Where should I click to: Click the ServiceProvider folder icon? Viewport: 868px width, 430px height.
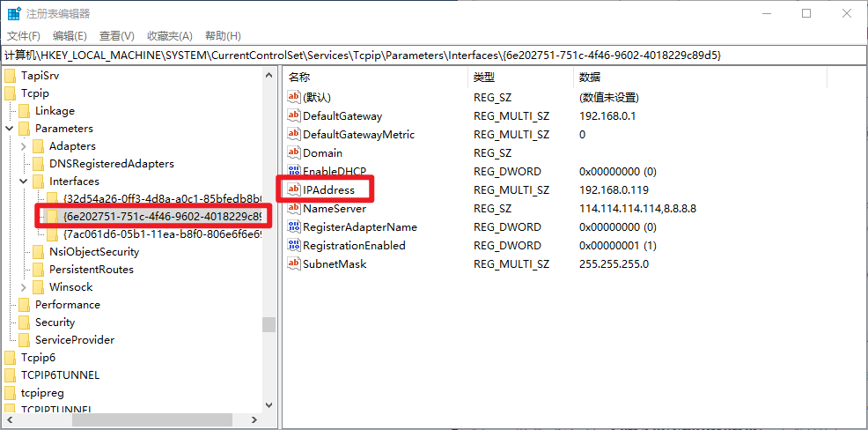(24, 339)
